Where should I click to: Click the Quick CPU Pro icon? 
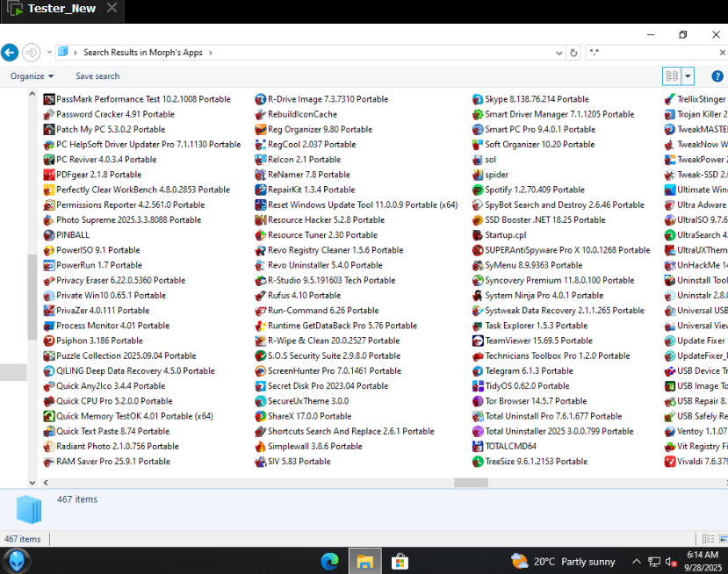(49, 401)
